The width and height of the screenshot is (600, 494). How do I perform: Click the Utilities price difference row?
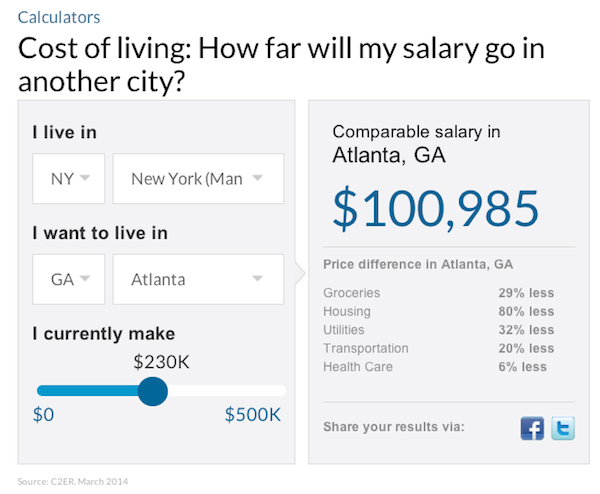439,329
